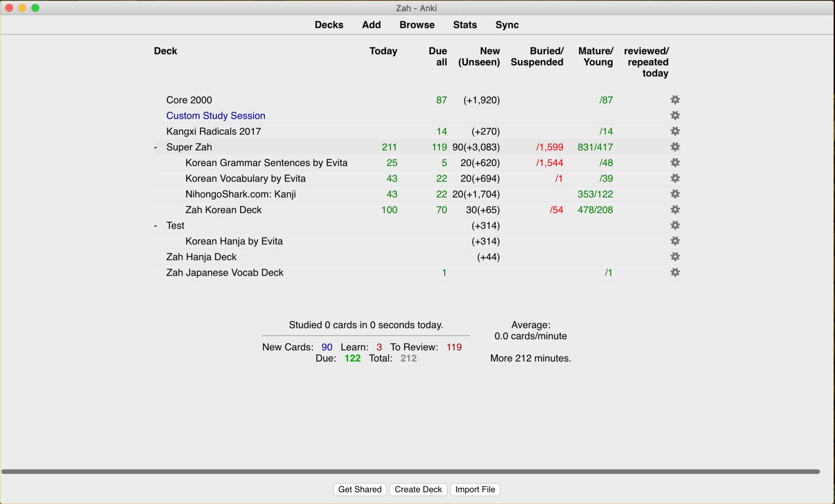Click the 'Due all' column header

438,56
